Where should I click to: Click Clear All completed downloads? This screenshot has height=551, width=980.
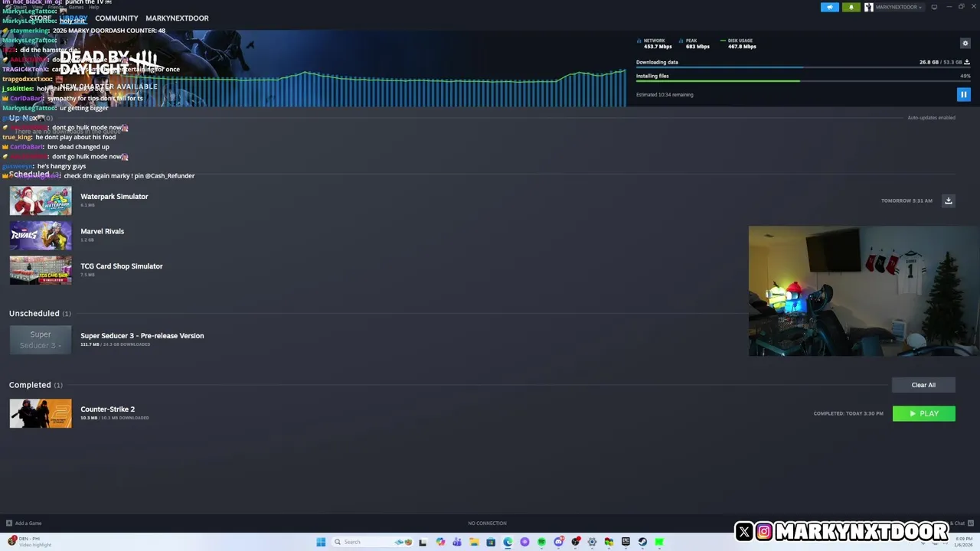923,385
